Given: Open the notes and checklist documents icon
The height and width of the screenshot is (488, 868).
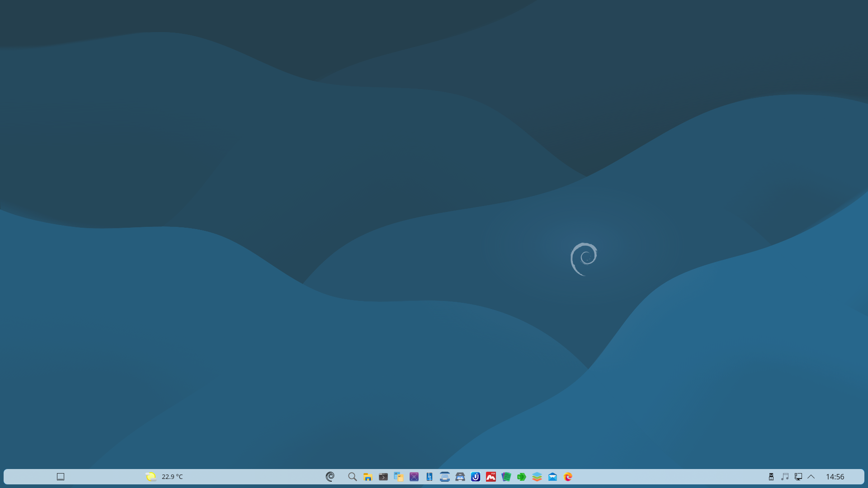Looking at the screenshot, I should pos(398,477).
